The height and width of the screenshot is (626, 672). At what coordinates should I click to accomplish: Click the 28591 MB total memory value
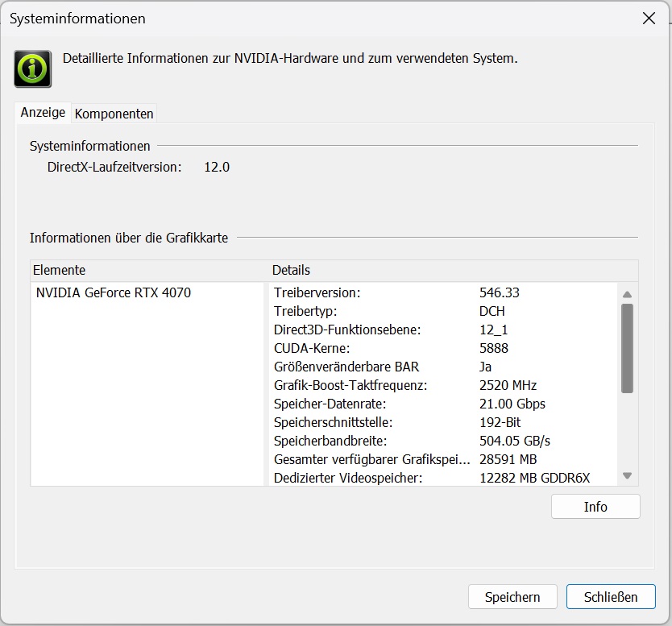pyautogui.click(x=508, y=459)
